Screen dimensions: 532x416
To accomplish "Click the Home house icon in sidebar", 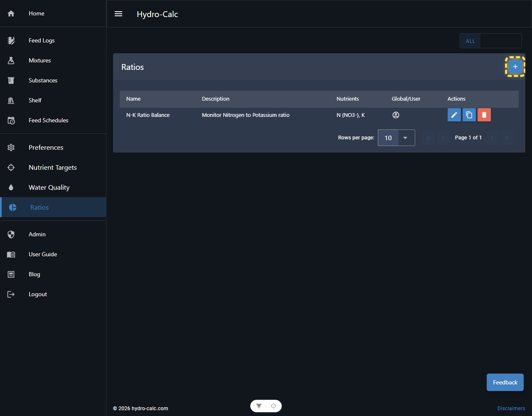I will coord(11,14).
